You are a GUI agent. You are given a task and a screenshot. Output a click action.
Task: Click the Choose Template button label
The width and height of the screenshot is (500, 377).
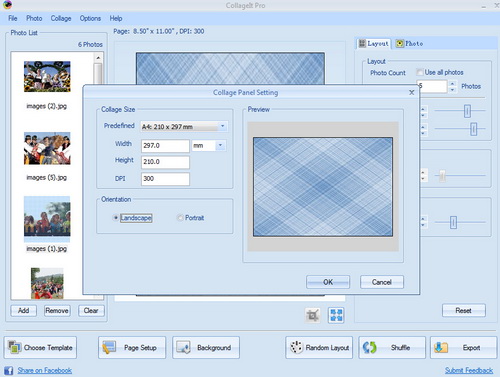[48, 348]
